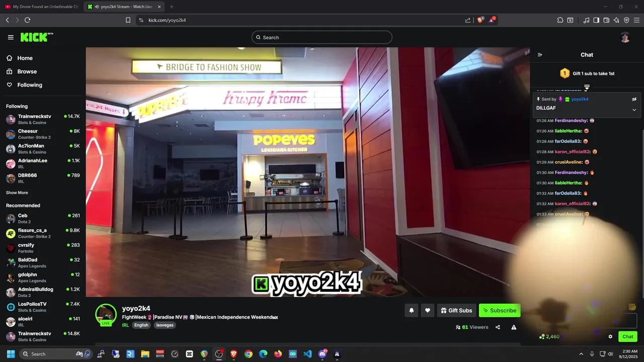
Task: Expand followed channels with Show More
Action: [x=17, y=193]
